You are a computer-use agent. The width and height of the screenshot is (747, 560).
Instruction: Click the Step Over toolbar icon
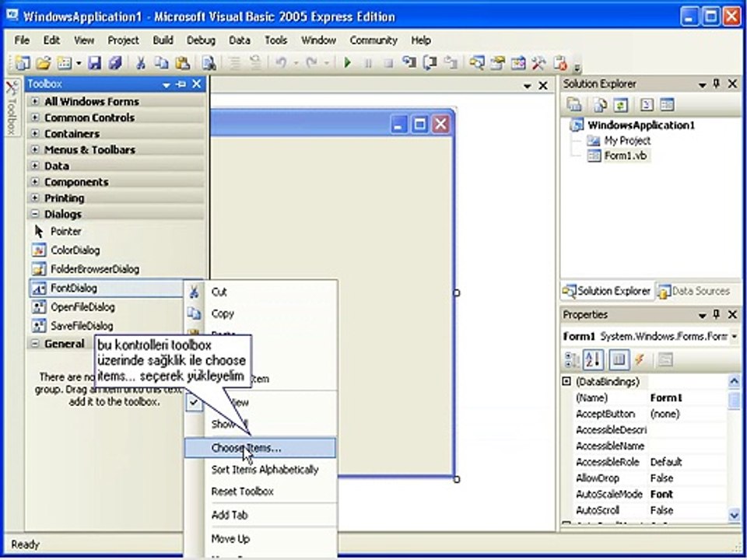430,63
